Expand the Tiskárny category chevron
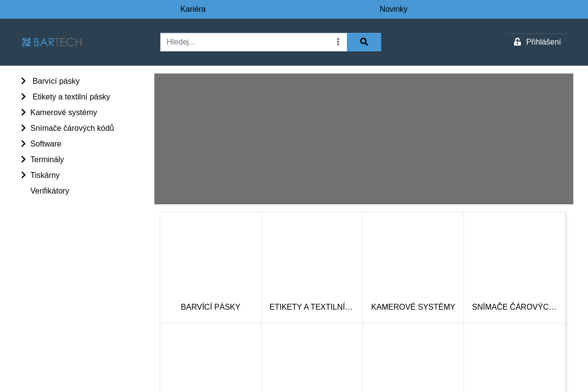The width and height of the screenshot is (588, 392). coord(24,175)
